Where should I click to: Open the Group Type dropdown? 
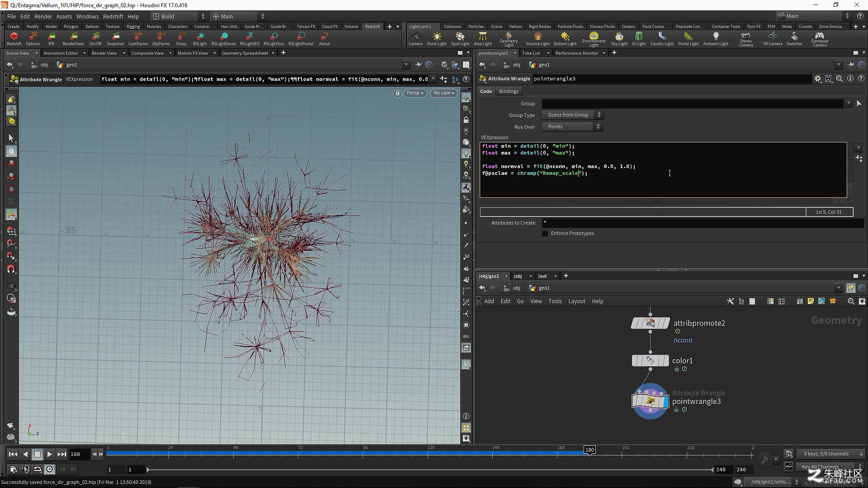pyautogui.click(x=572, y=115)
